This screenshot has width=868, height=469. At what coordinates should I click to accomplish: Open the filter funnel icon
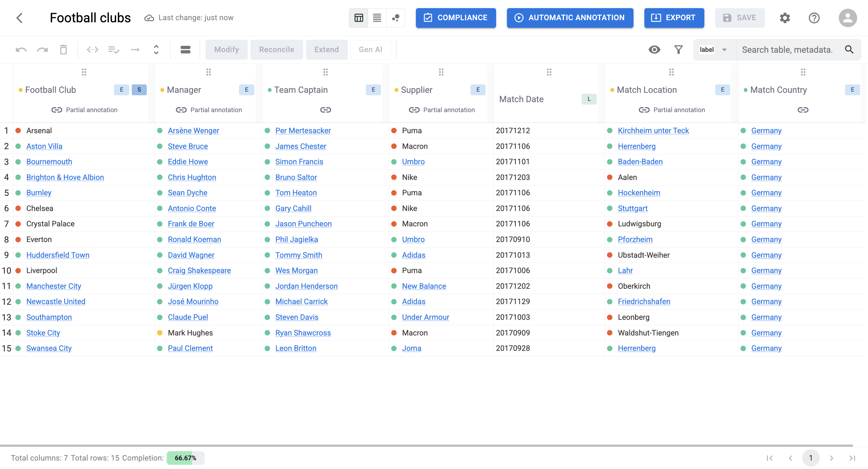(679, 50)
